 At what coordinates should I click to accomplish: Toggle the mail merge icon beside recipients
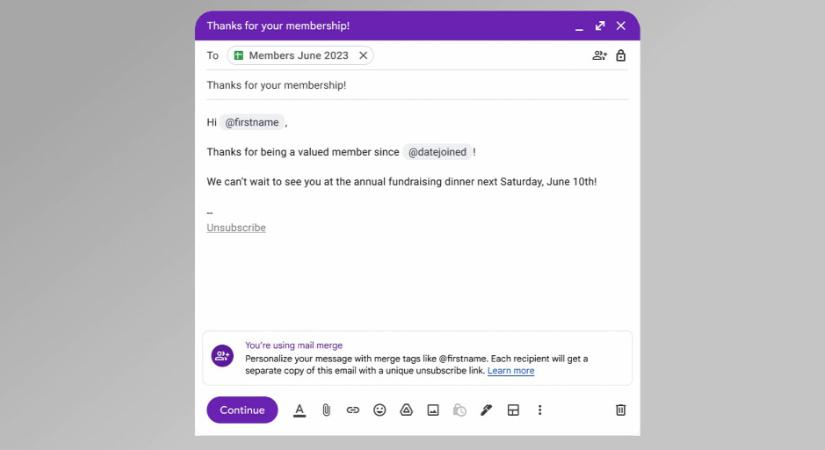(599, 55)
